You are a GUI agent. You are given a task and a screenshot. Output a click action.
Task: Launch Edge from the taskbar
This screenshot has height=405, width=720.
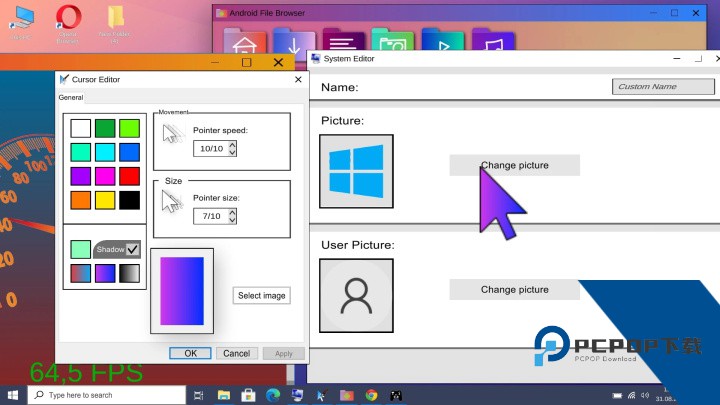273,395
